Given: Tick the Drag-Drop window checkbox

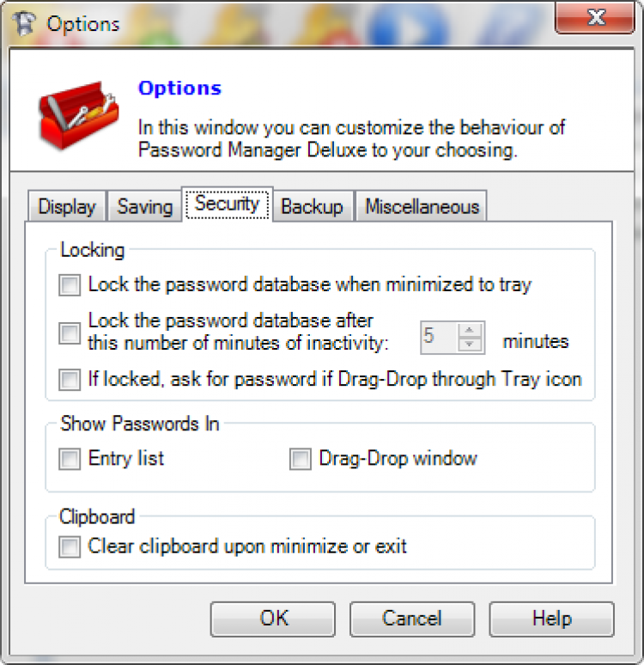Looking at the screenshot, I should 300,459.
